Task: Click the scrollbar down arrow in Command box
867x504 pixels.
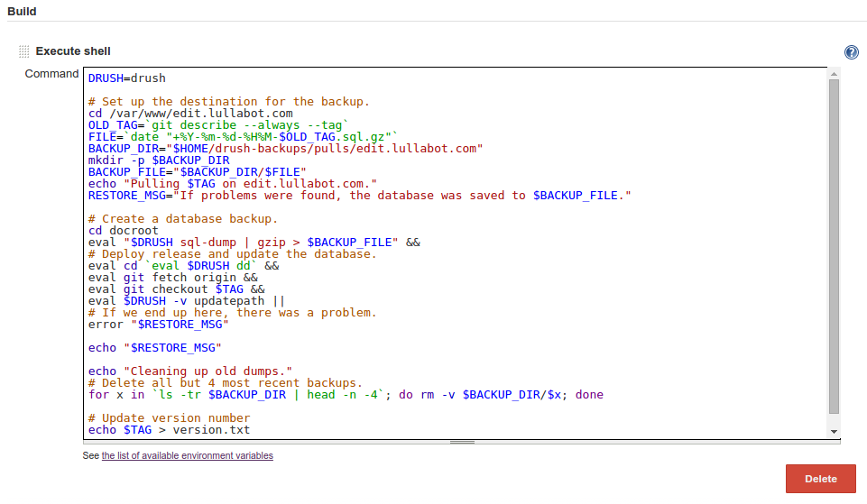Action: click(834, 432)
